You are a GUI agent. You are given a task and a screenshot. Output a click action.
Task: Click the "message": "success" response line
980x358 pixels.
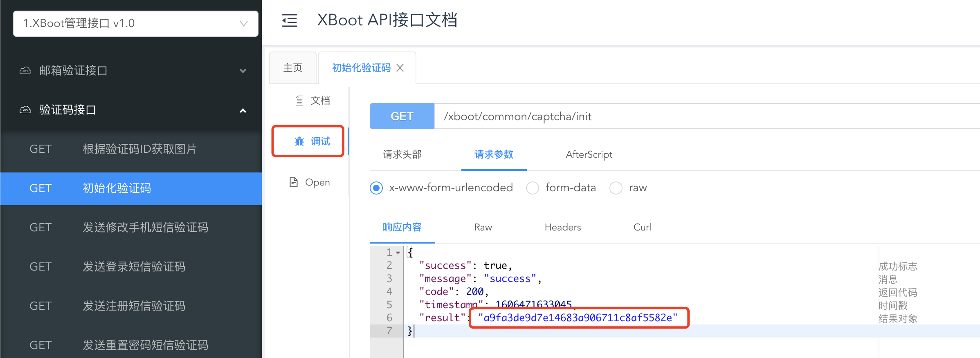pyautogui.click(x=480, y=279)
